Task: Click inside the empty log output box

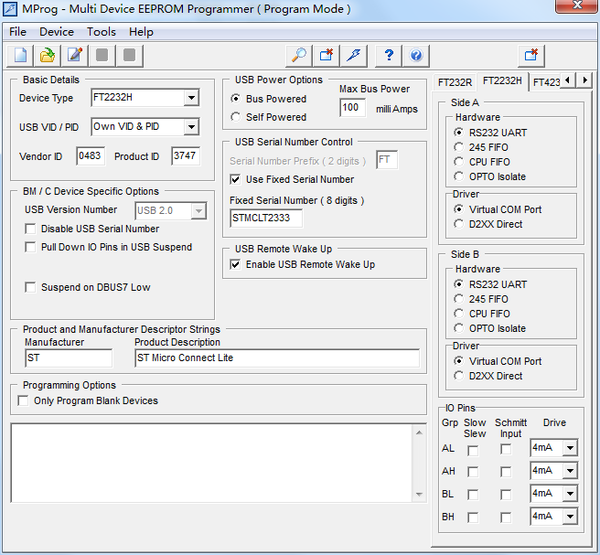Action: [x=212, y=463]
